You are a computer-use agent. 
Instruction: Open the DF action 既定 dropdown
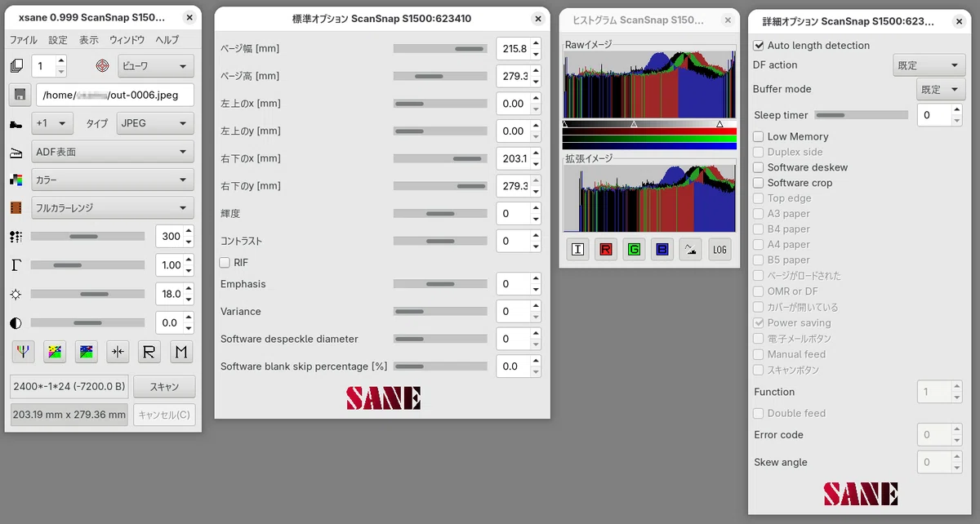929,65
